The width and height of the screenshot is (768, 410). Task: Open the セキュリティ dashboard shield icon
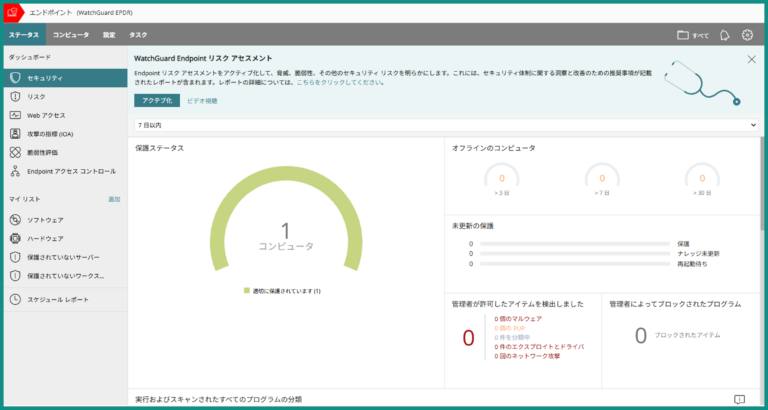15,78
